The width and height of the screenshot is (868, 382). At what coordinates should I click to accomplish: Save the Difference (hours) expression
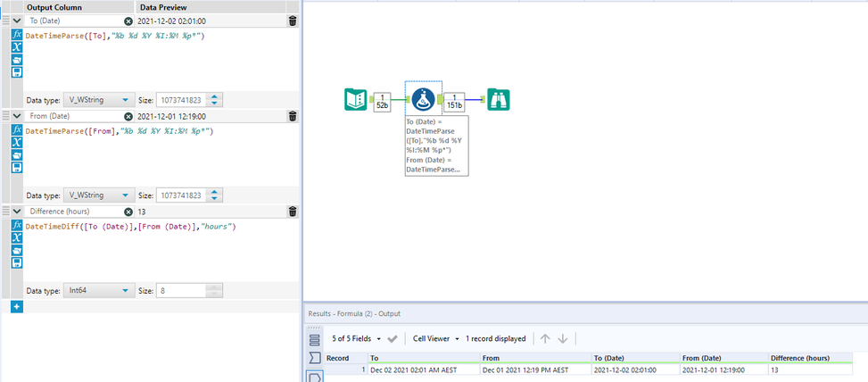[x=17, y=263]
